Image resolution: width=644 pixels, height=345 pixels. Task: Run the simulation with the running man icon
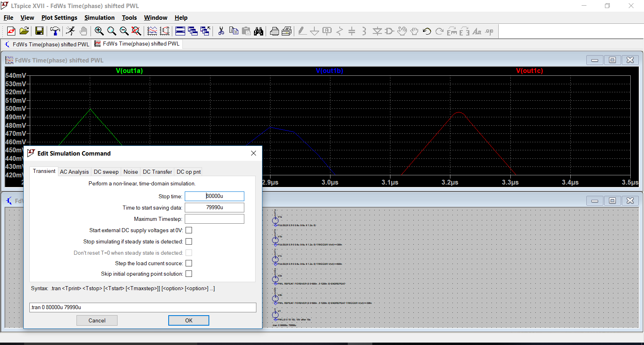70,31
